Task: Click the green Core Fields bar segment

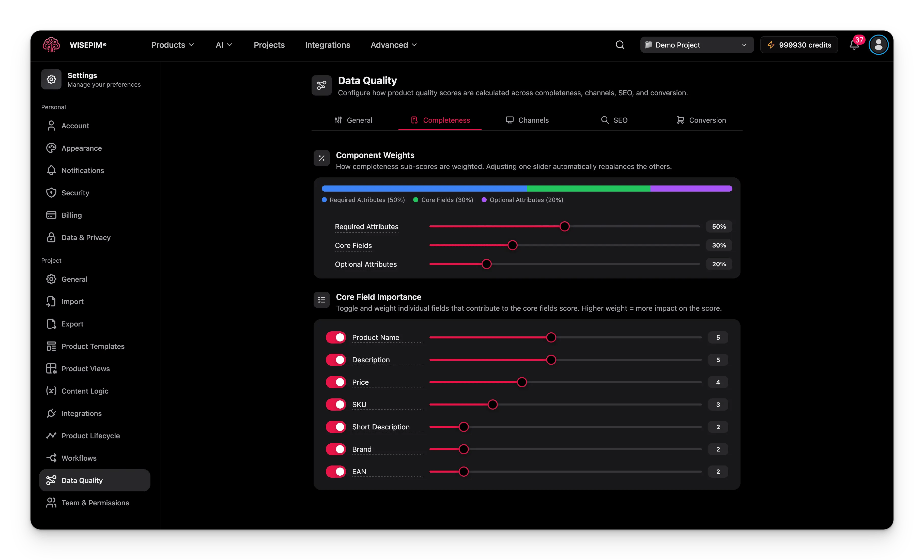Action: coord(588,189)
